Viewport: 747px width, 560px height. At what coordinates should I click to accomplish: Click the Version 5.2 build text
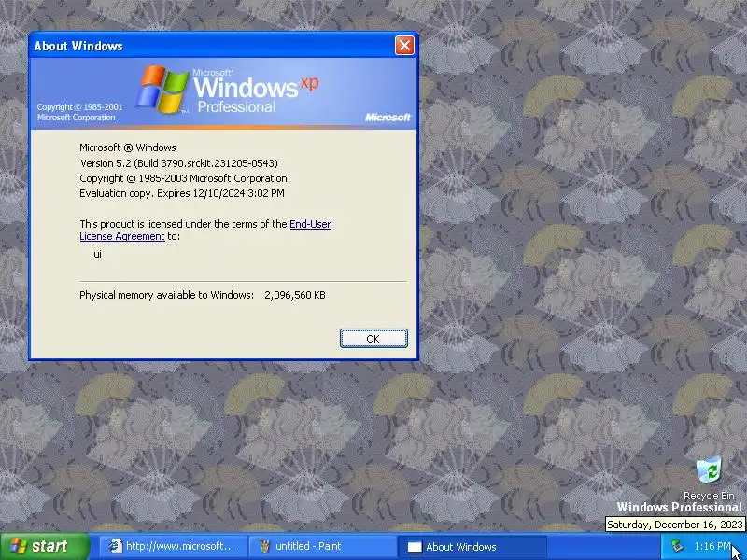click(x=178, y=163)
